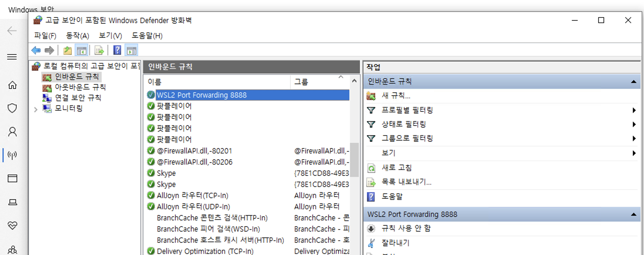The image size is (644, 255).
Task: Click the Back arrow toolbar icon
Action: pos(36,51)
